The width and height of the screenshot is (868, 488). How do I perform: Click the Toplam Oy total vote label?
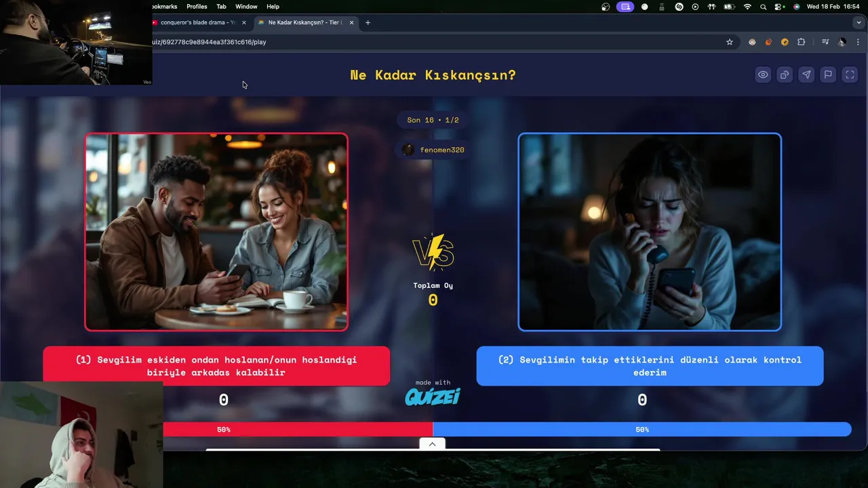[x=433, y=285]
